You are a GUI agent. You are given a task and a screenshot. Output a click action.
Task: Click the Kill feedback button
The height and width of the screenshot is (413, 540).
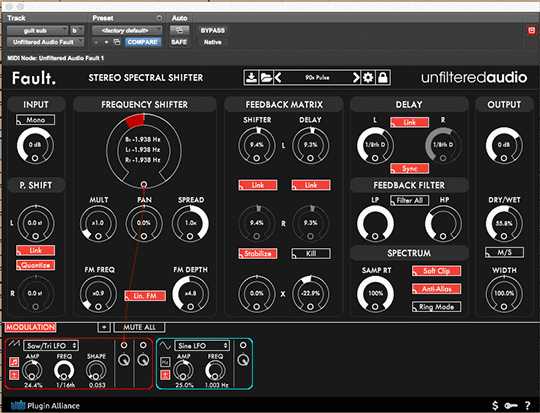point(311,254)
